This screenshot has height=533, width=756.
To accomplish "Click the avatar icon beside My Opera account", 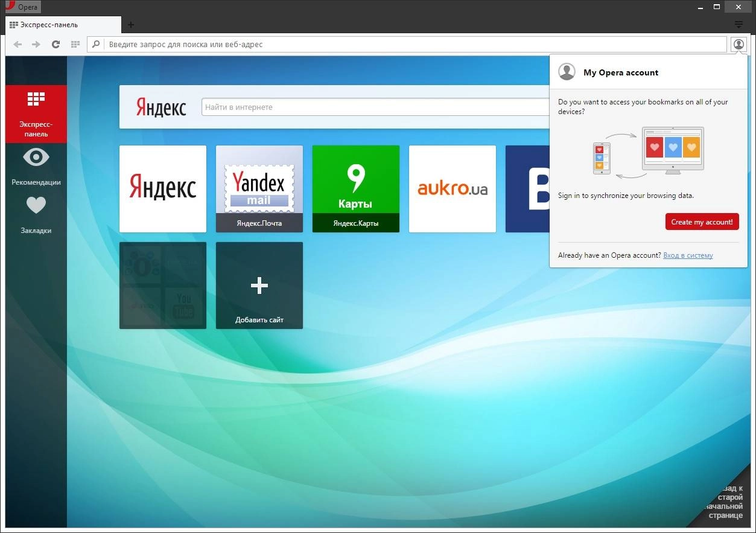I will point(567,72).
